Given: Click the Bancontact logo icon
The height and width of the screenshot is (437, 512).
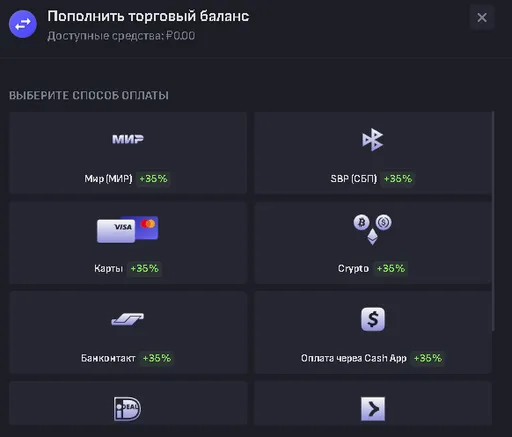Looking at the screenshot, I should pos(128,319).
